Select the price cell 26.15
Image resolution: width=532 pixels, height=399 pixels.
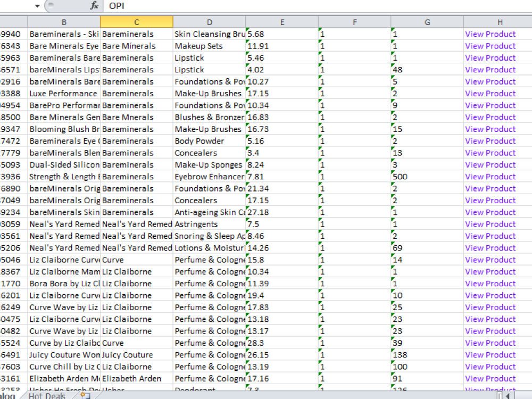pyautogui.click(x=282, y=354)
